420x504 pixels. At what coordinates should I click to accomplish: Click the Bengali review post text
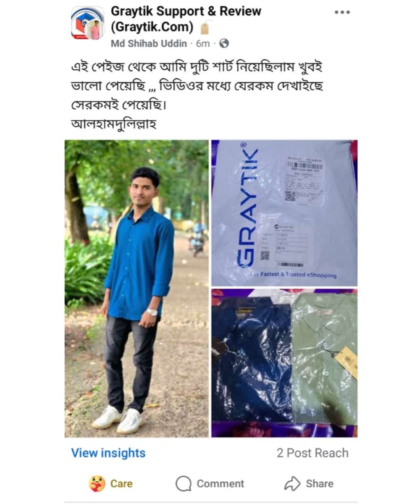pos(197,96)
